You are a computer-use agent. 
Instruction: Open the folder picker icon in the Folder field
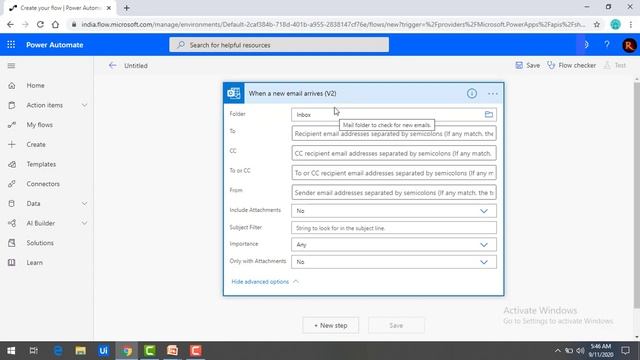[x=489, y=114]
